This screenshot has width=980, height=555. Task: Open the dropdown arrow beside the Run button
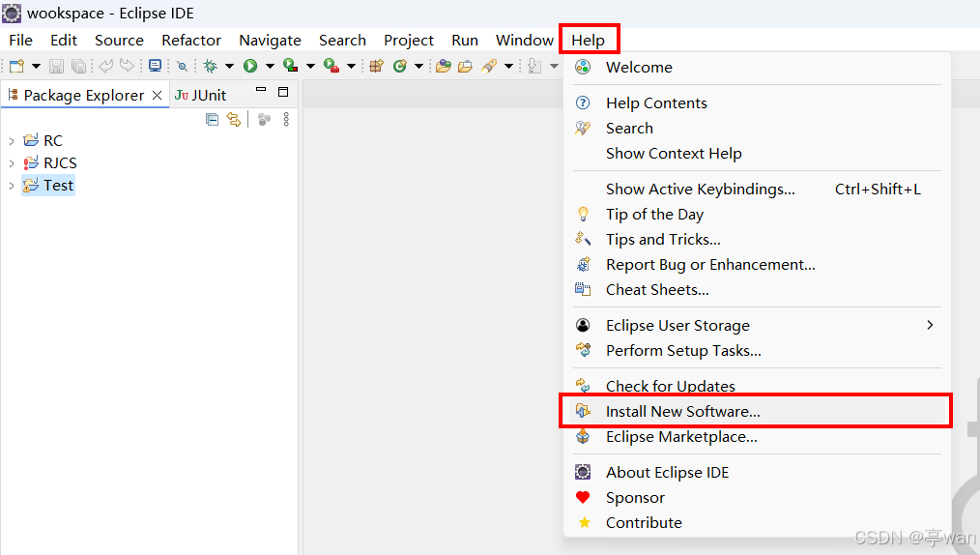(270, 66)
